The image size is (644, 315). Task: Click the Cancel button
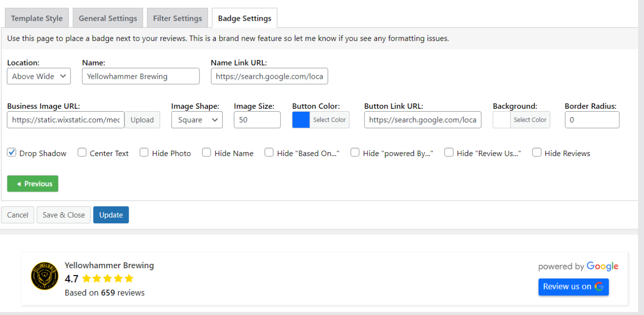click(18, 215)
